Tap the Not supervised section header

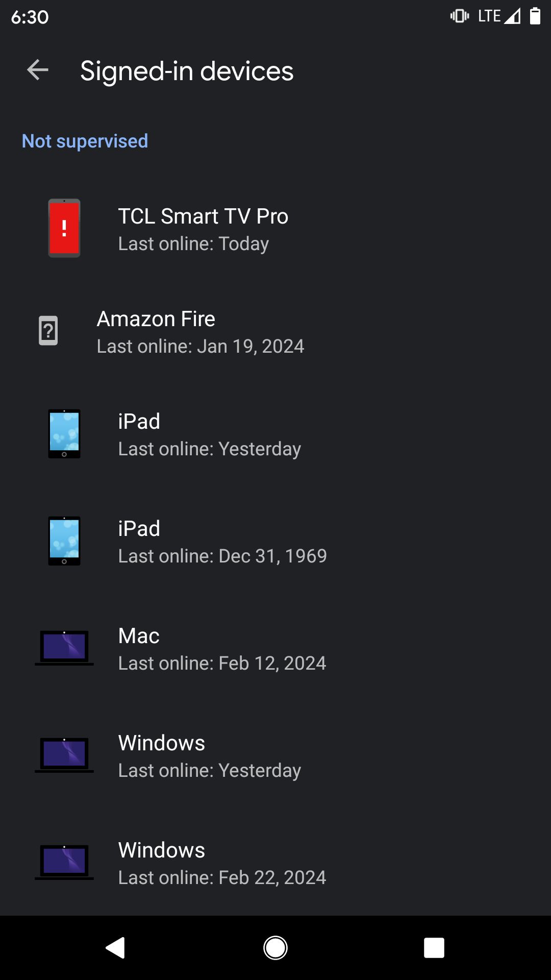click(85, 141)
